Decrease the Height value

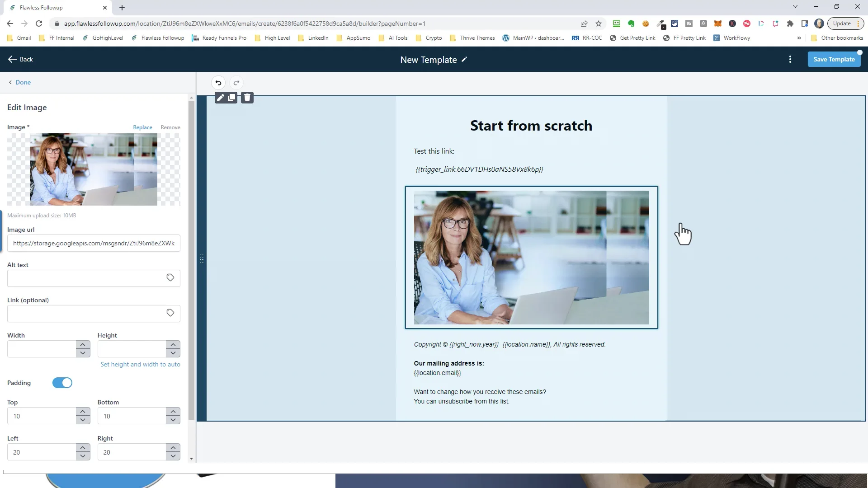173,353
